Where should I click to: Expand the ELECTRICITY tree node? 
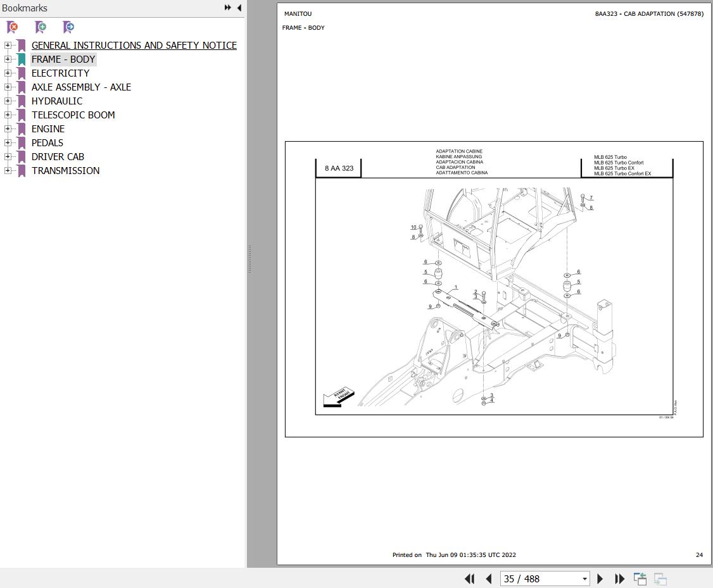(7, 73)
